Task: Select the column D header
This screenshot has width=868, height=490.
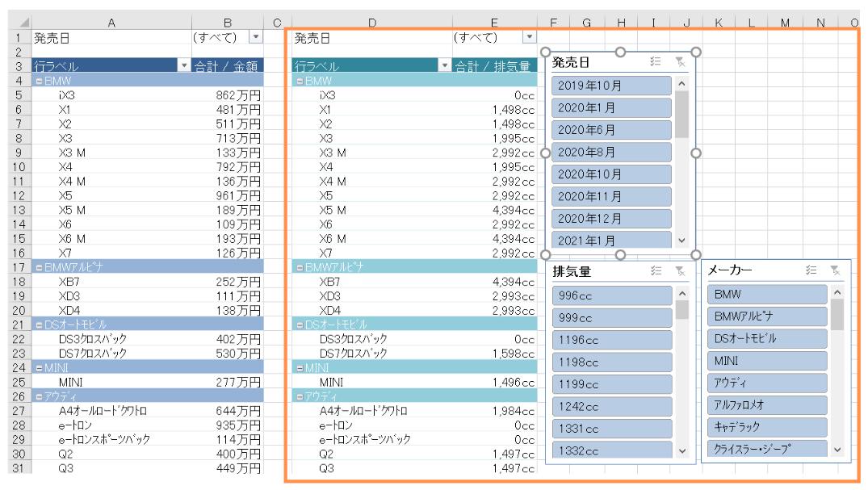Action: tap(371, 23)
